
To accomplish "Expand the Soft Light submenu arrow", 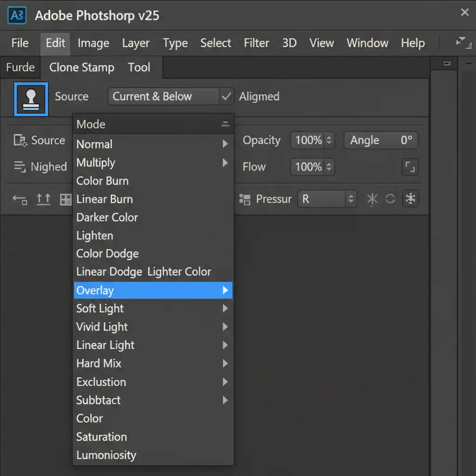I will [225, 308].
